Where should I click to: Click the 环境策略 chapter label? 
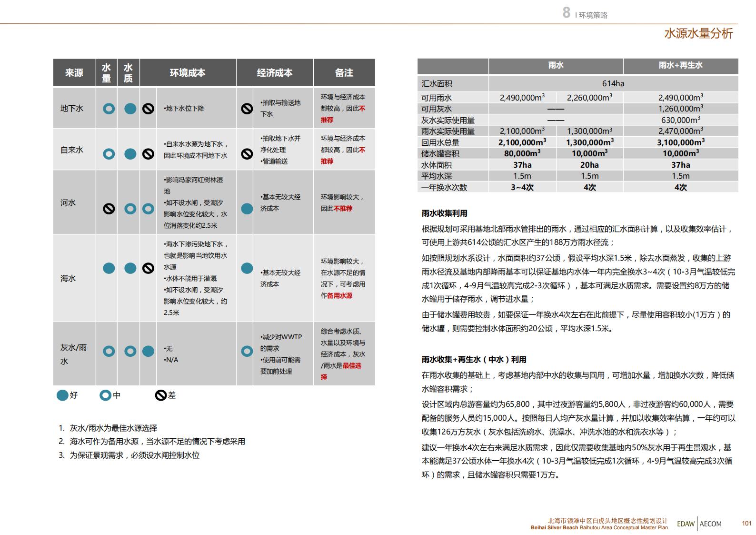tap(593, 15)
